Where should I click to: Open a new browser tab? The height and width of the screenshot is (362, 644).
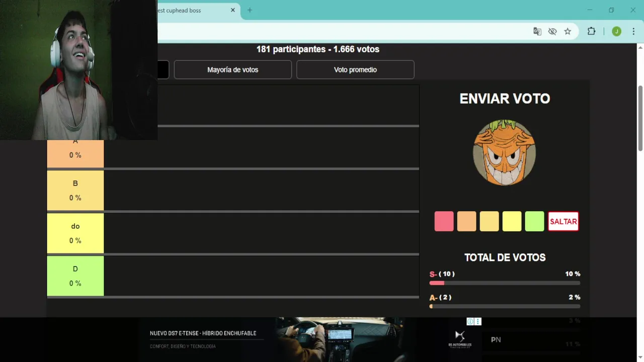(250, 10)
